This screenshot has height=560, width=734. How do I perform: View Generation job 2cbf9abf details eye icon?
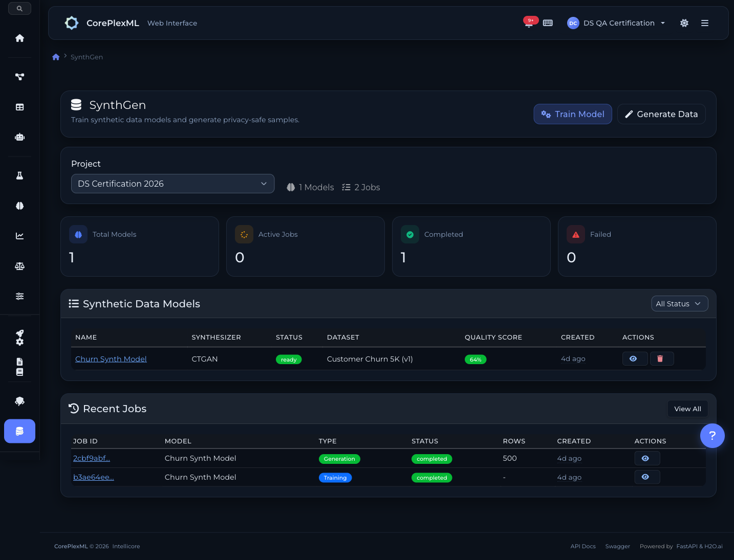coord(646,459)
